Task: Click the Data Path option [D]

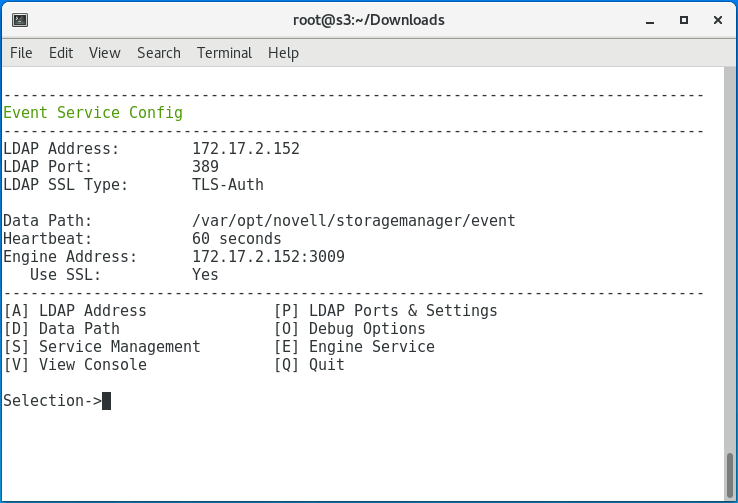Action: click(62, 329)
